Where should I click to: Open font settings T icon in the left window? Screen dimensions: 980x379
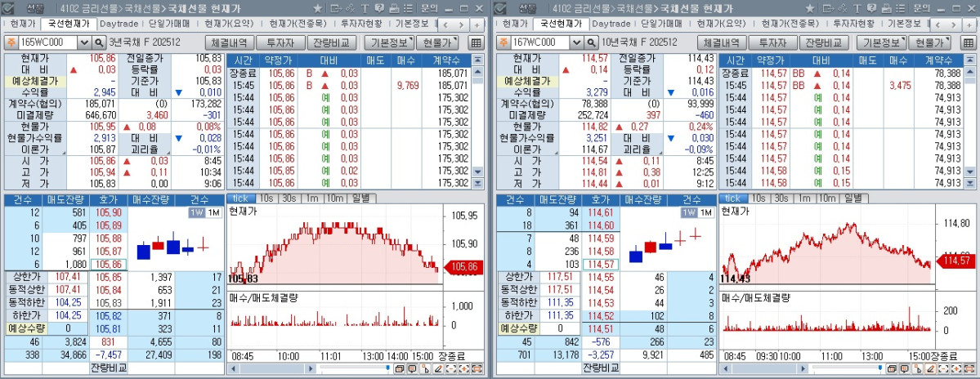coord(365,8)
